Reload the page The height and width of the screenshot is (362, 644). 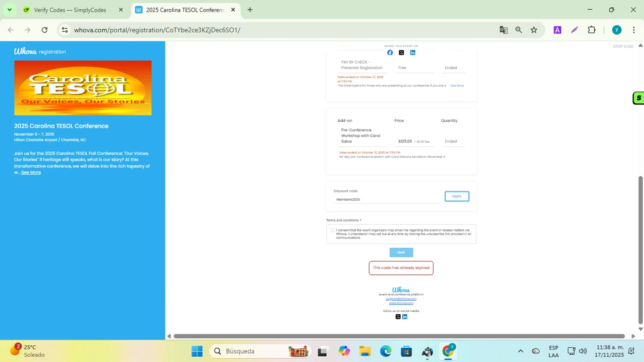[x=45, y=30]
